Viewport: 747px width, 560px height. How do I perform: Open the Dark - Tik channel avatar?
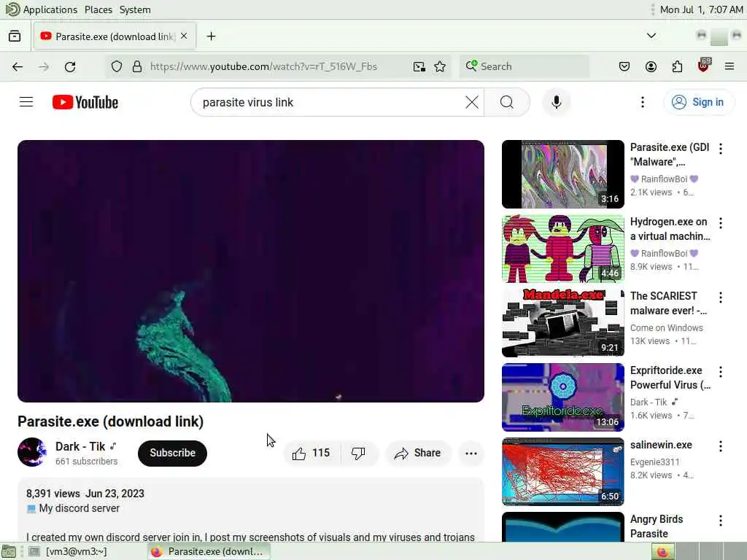(x=32, y=452)
